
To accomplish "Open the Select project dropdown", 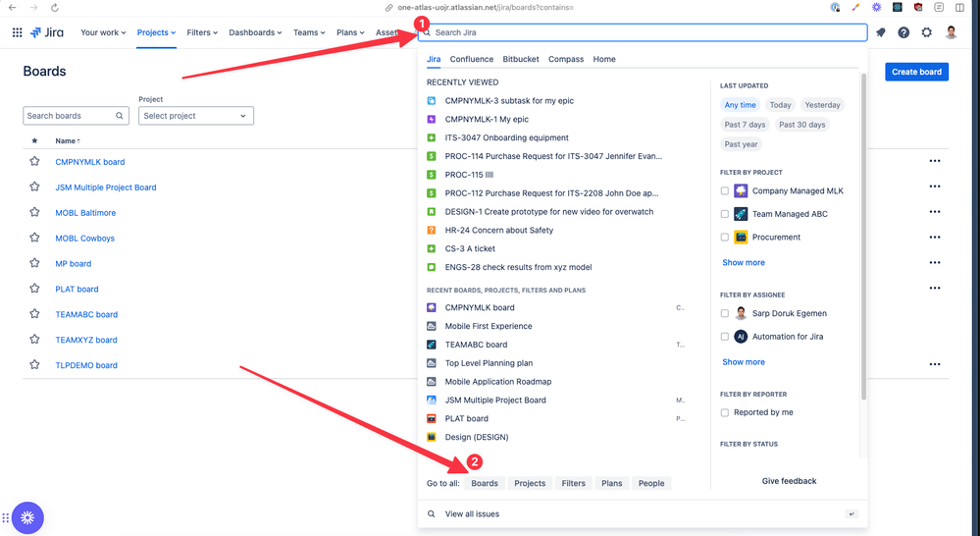I will [195, 116].
